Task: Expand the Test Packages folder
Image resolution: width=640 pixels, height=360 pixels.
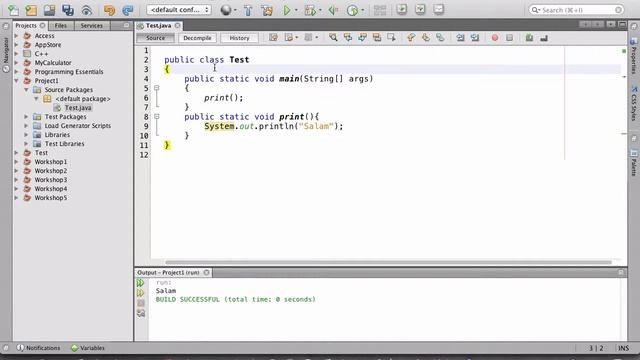Action: click(x=26, y=117)
